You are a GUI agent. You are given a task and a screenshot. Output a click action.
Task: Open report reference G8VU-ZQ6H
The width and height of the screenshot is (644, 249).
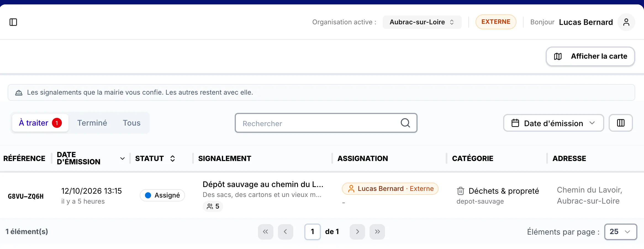pyautogui.click(x=26, y=196)
